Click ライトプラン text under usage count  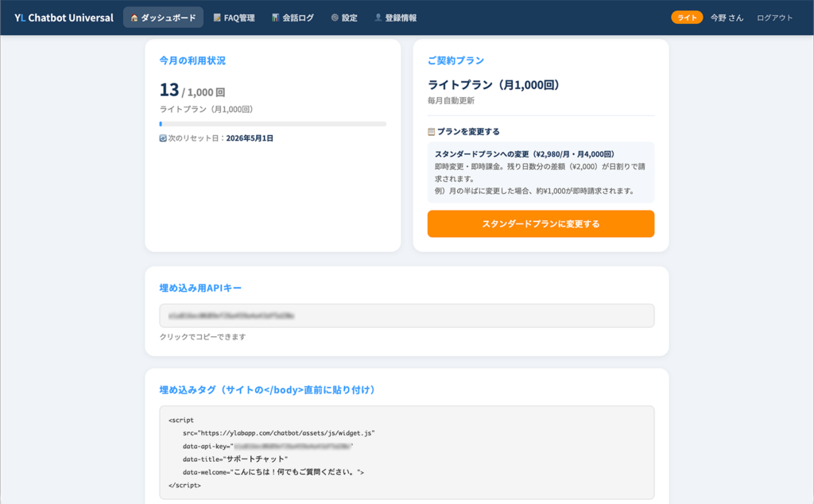(x=207, y=110)
